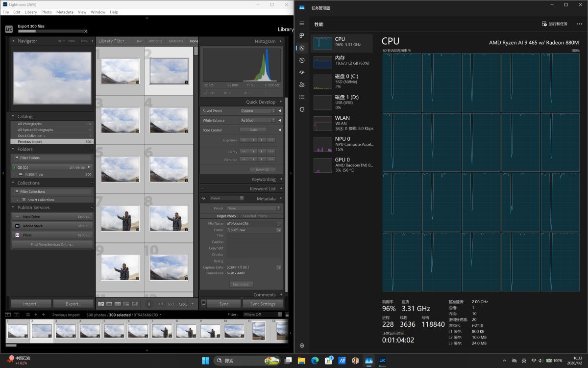
Task: Click the Reset All button in Quick Develop
Action: pyautogui.click(x=263, y=170)
